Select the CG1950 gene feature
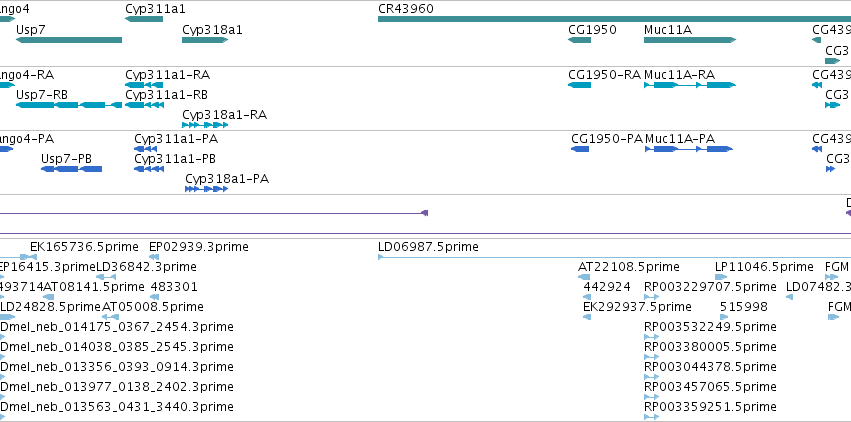Viewport: 851px width, 422px height. point(579,40)
